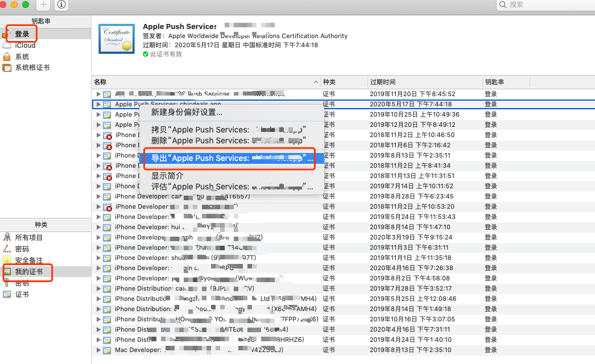Expand Mac Developer certificate row

pos(98,350)
